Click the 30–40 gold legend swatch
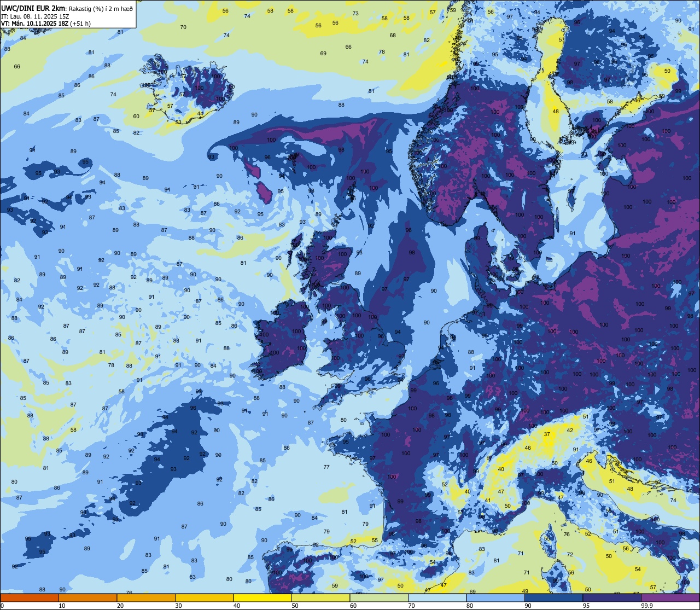The width and height of the screenshot is (700, 610). pyautogui.click(x=205, y=597)
